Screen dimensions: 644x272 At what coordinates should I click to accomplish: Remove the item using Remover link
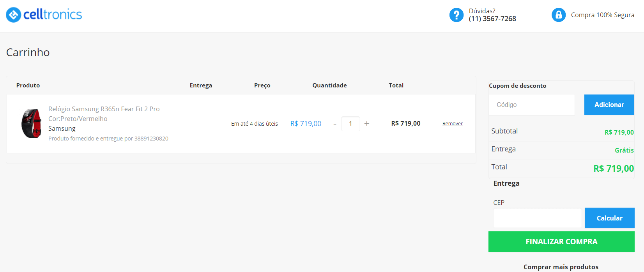452,124
